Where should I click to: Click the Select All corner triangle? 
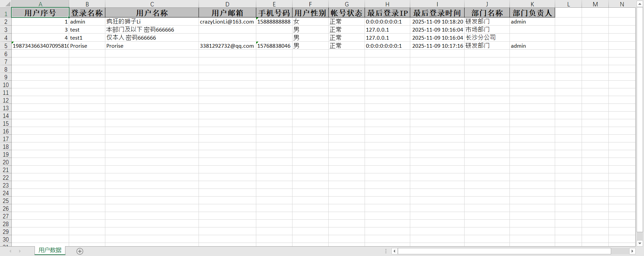(x=7, y=4)
